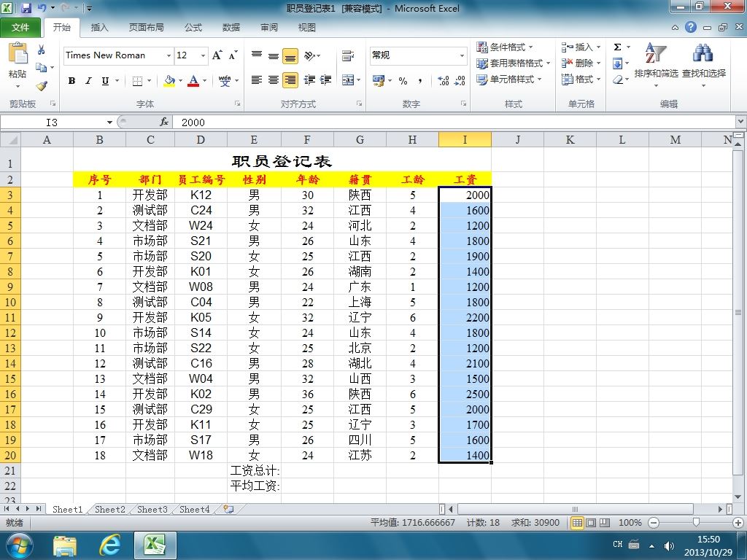Increase font size with grow font icon
This screenshot has height=560, width=747.
pos(217,55)
